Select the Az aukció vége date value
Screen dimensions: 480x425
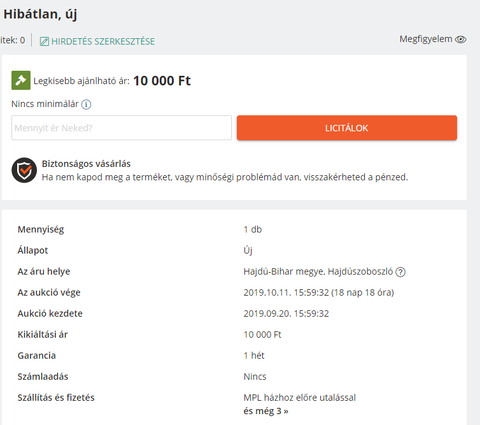click(x=319, y=293)
